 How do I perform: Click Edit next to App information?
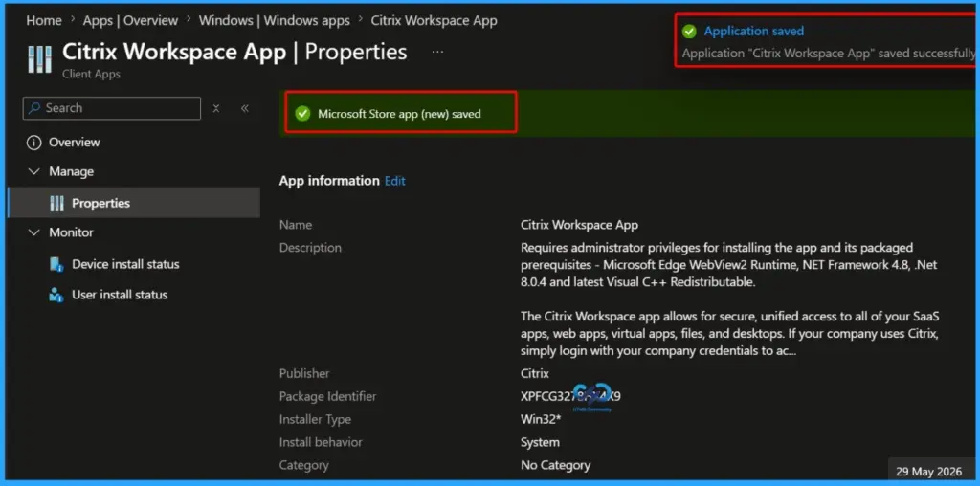pyautogui.click(x=395, y=181)
